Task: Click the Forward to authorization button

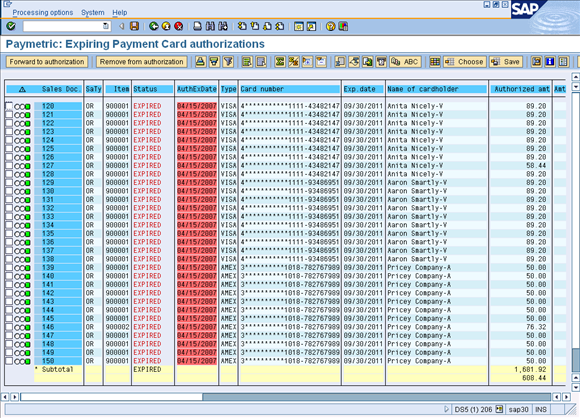Action: 47,62
